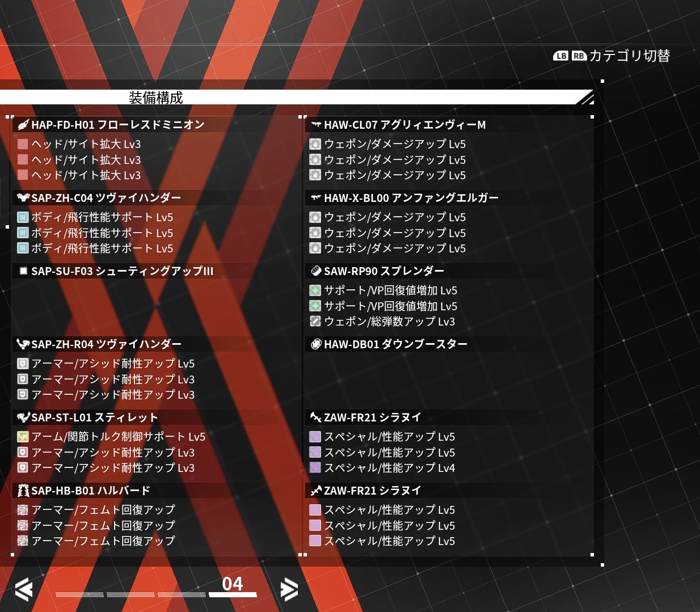Click the processor icon beside SAP-SU-F03

pos(23,271)
